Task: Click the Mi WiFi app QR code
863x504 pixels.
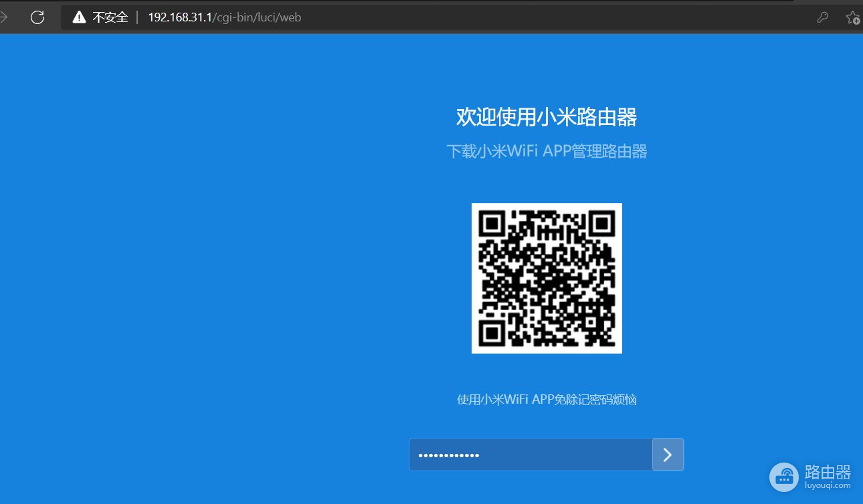Action: [547, 278]
